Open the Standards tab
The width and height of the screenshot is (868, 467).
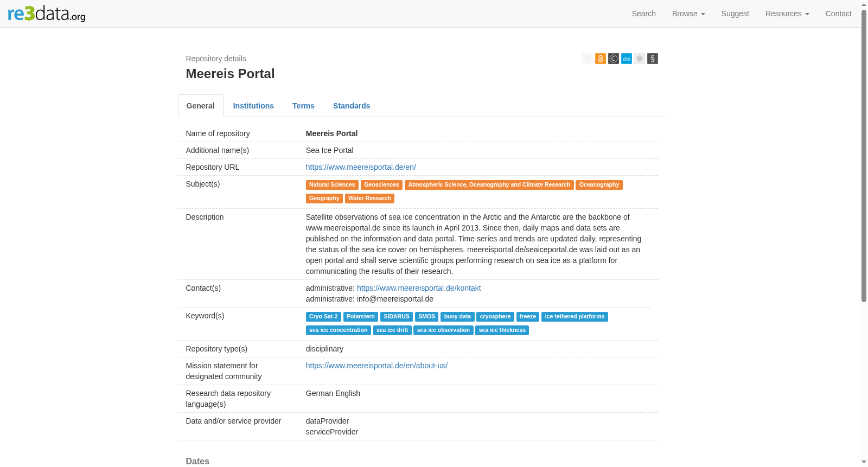pyautogui.click(x=352, y=106)
